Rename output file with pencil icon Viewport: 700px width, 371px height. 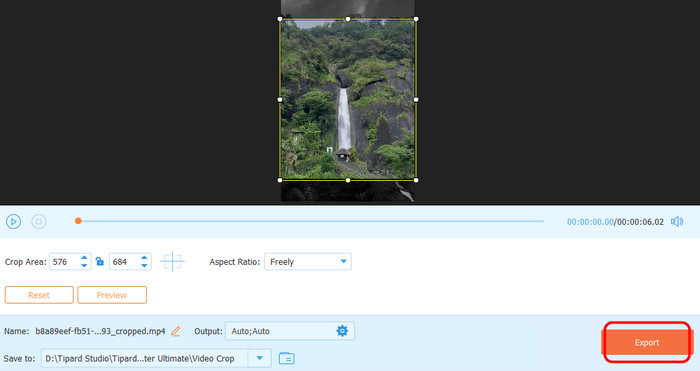176,331
